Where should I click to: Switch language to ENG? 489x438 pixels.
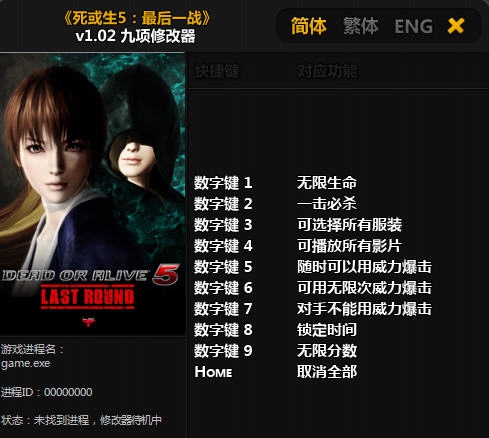413,26
